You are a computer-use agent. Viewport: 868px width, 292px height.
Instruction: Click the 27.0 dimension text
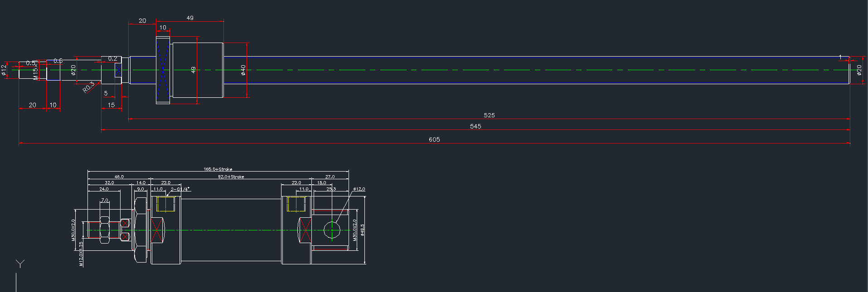(330, 177)
